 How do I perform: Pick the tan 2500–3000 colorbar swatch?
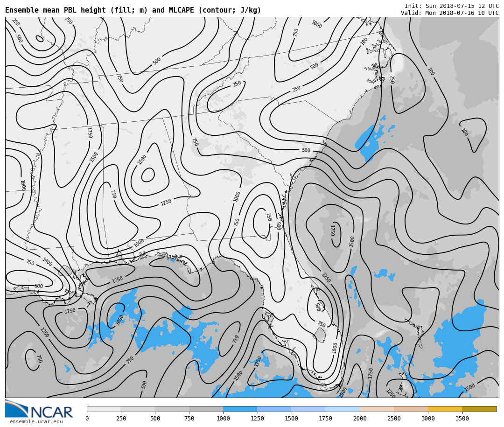[x=411, y=409]
